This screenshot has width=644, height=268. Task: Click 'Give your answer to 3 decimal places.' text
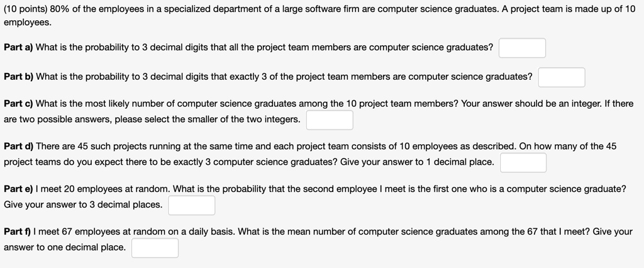click(83, 204)
